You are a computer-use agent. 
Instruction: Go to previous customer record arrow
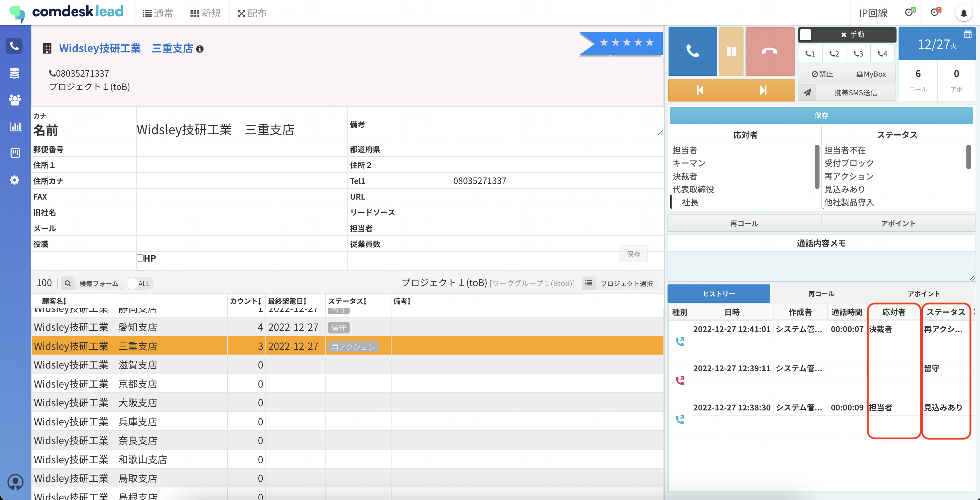point(700,90)
